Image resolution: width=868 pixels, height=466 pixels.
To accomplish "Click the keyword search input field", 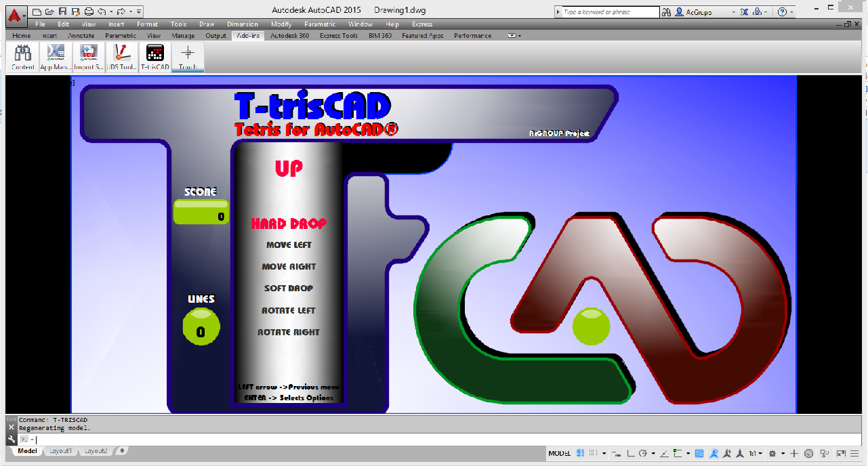I will coord(610,12).
